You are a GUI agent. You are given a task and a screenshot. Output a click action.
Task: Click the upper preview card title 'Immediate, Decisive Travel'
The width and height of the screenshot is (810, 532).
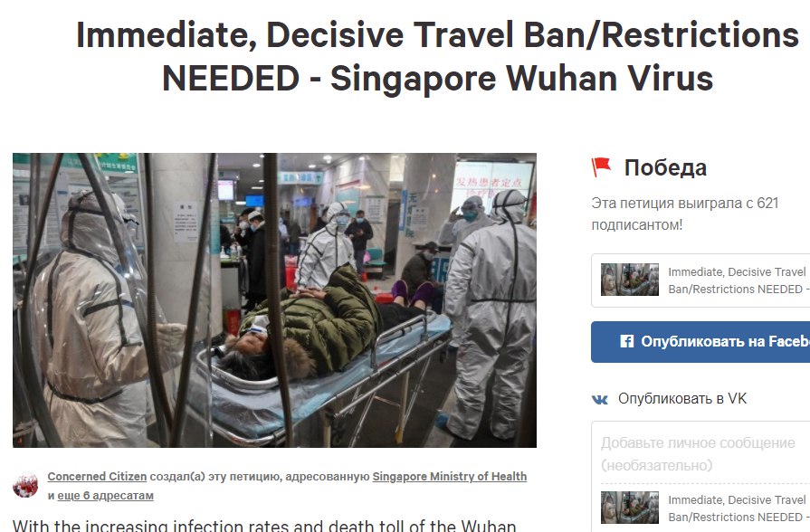pos(737,271)
